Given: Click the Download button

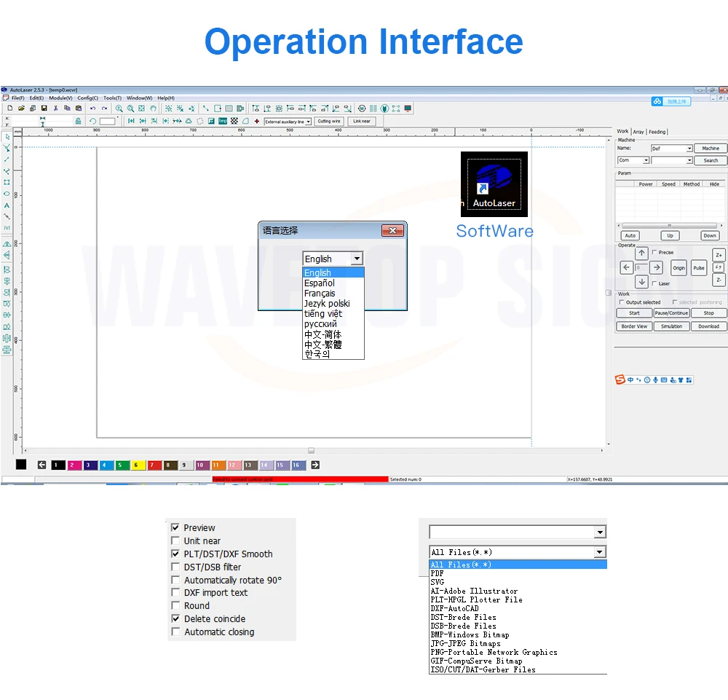Looking at the screenshot, I should pyautogui.click(x=708, y=326).
